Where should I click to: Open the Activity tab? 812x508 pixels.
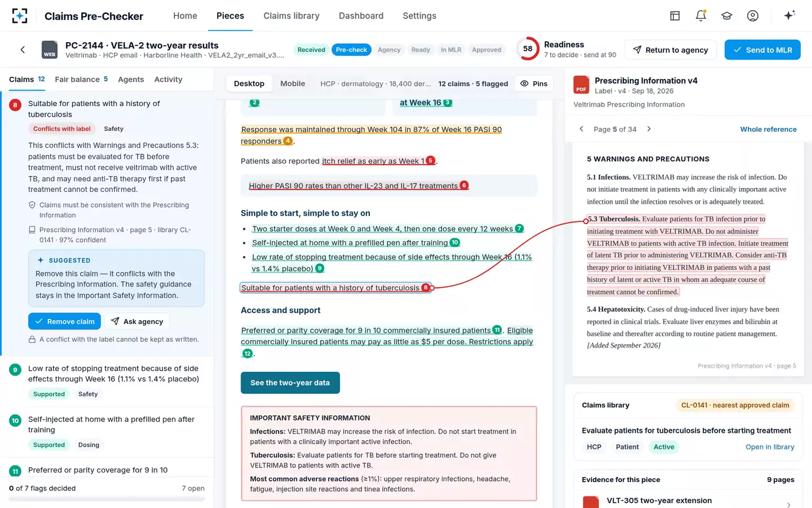pos(168,80)
